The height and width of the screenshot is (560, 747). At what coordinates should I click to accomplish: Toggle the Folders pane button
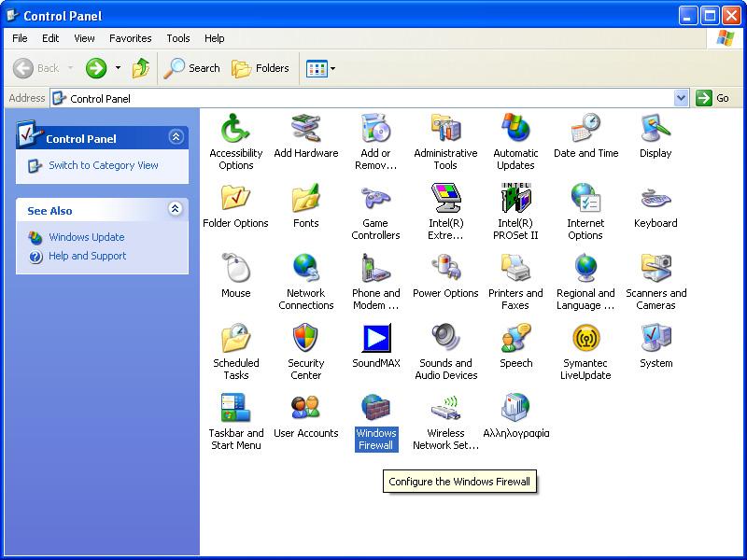tap(261, 68)
